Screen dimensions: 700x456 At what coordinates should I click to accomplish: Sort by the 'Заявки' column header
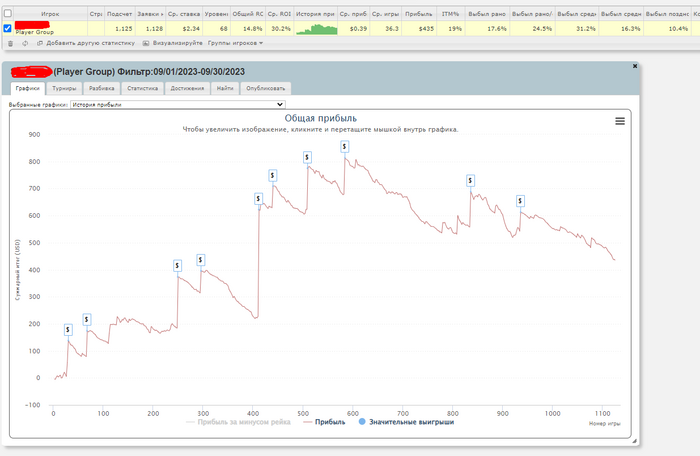150,14
